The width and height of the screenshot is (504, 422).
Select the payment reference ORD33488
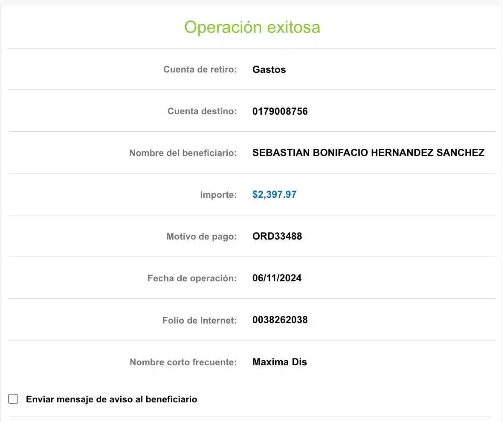pyautogui.click(x=277, y=236)
